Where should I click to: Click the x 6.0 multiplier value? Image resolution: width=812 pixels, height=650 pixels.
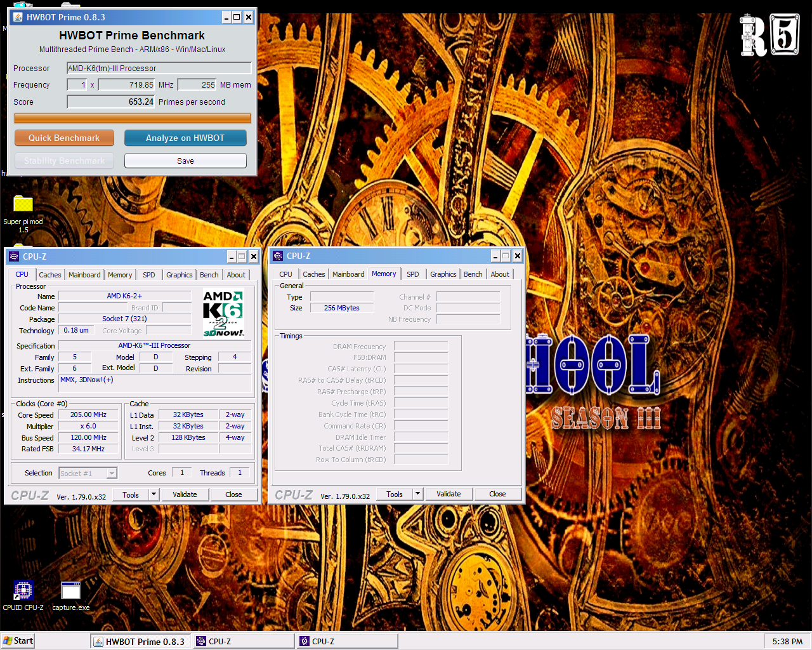(x=88, y=426)
